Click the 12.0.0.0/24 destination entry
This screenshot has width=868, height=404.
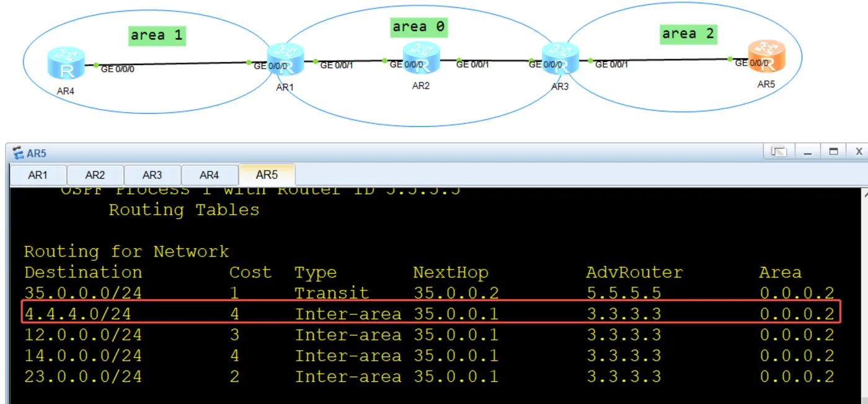[x=83, y=335]
